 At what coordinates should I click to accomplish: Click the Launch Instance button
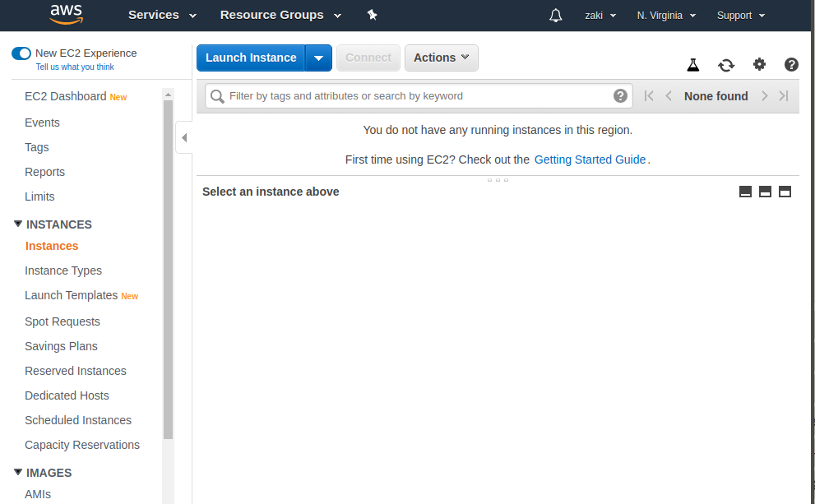tap(251, 58)
